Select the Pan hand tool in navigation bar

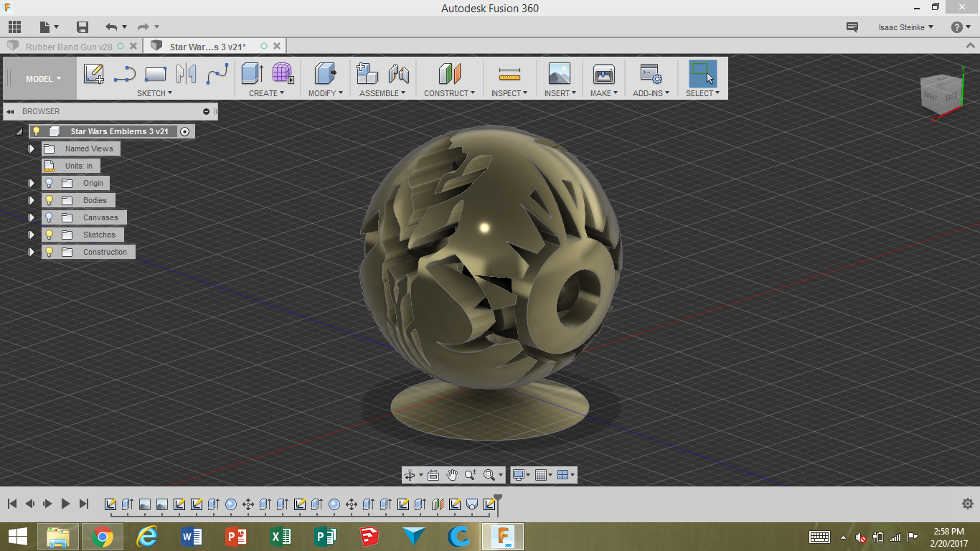[x=452, y=475]
